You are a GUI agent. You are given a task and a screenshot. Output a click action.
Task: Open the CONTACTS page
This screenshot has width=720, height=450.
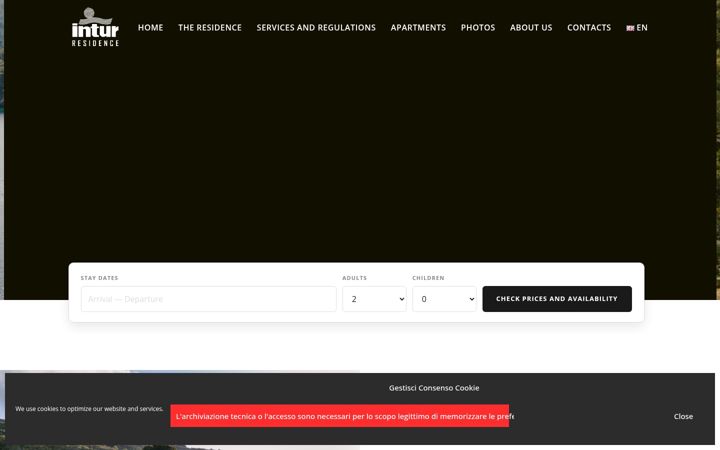(589, 28)
